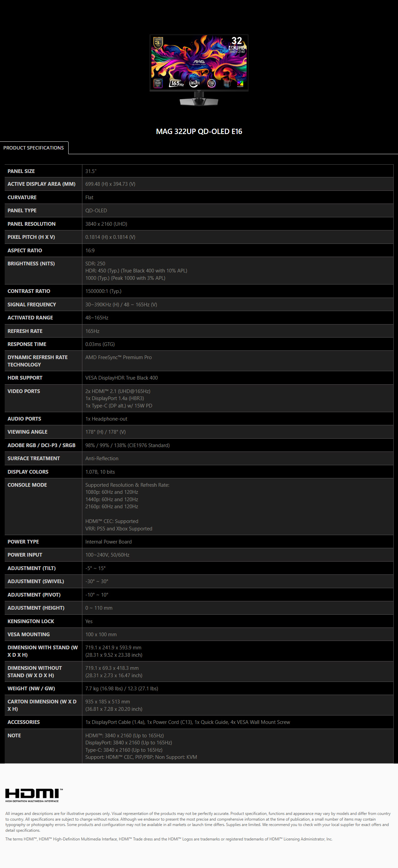Click the MSI OLED Gaming QD badge
The width and height of the screenshot is (398, 868).
click(158, 83)
